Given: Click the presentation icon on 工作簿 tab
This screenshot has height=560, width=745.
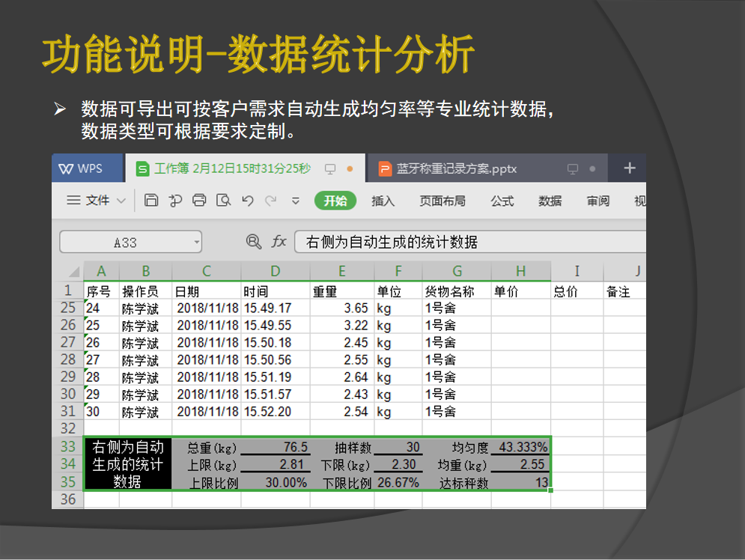Looking at the screenshot, I should (329, 168).
